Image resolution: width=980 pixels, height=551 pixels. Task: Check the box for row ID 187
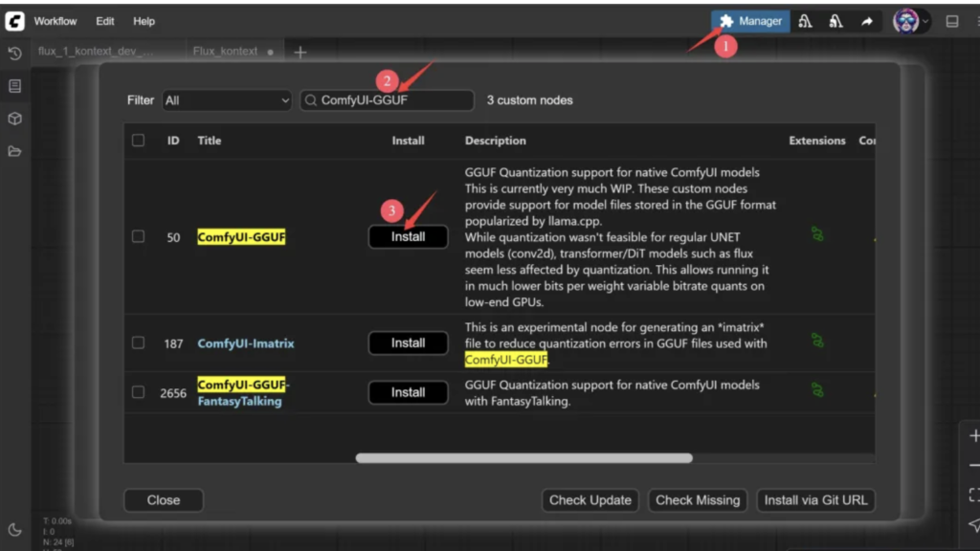(x=138, y=342)
